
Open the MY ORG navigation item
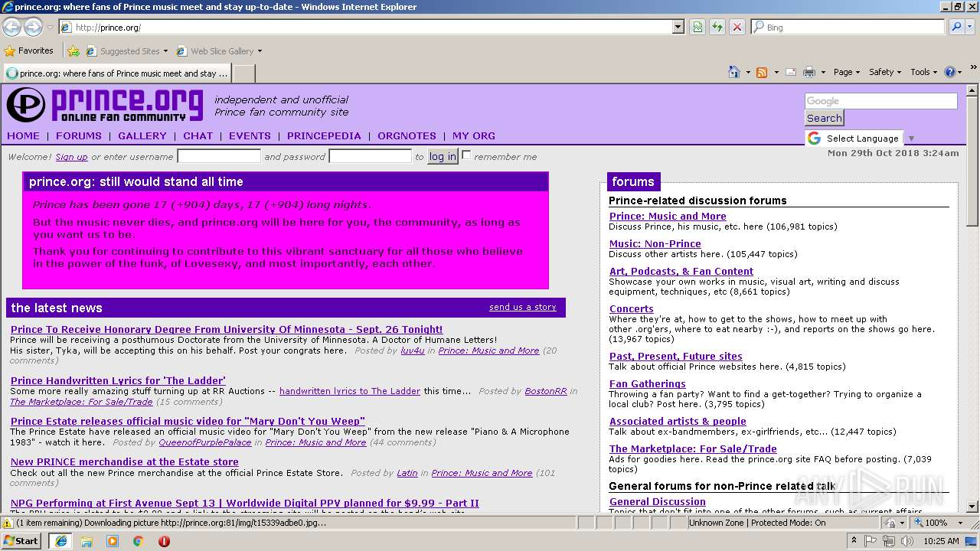(x=474, y=135)
